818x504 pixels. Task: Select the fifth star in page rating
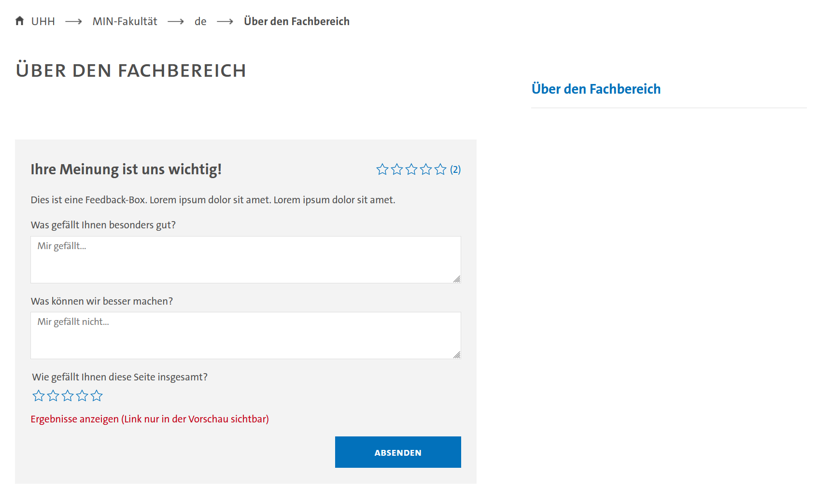[x=97, y=396]
